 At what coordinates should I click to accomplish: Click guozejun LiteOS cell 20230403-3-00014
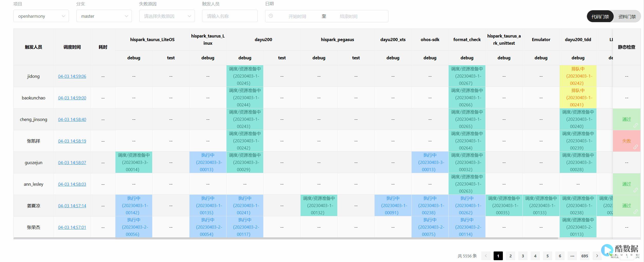[134, 162]
